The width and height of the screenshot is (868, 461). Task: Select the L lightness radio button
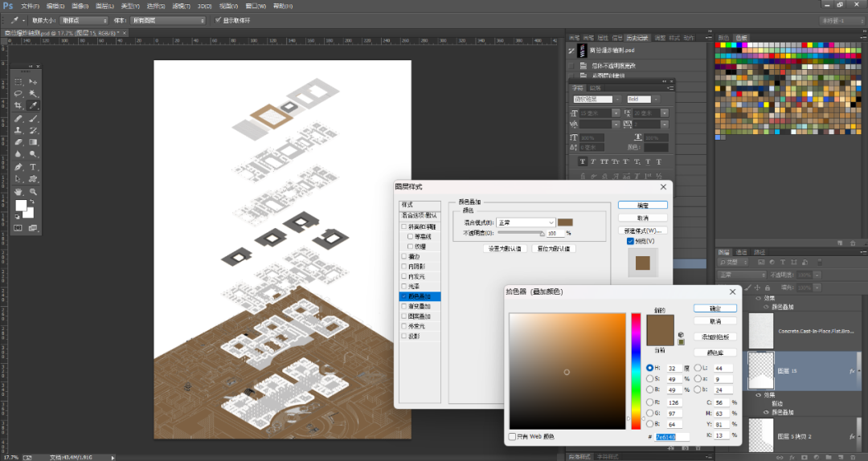click(698, 368)
